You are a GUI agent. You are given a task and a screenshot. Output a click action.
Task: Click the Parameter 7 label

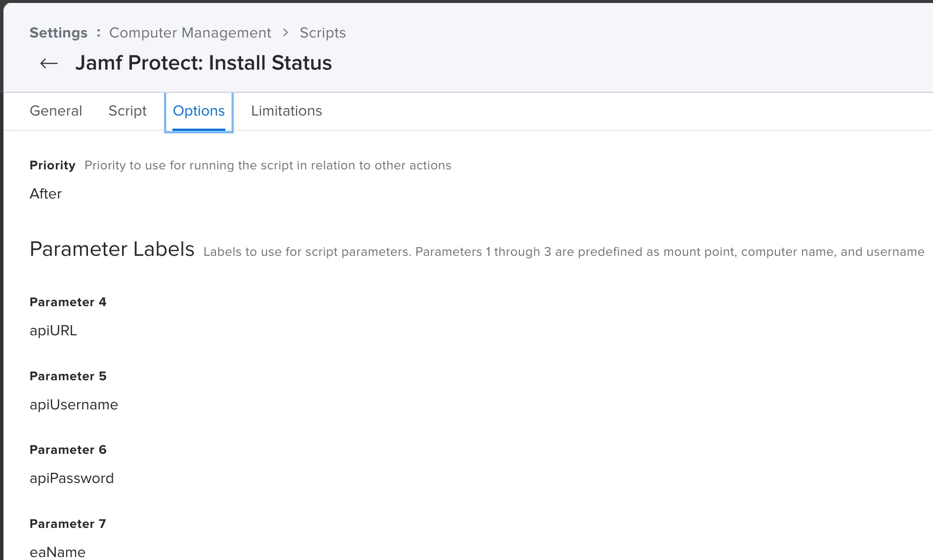[68, 523]
